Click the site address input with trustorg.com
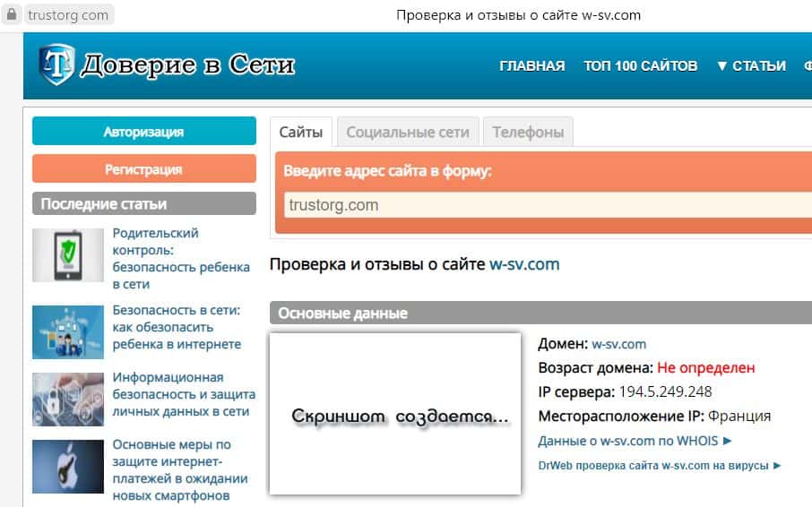The image size is (812, 507). [548, 205]
